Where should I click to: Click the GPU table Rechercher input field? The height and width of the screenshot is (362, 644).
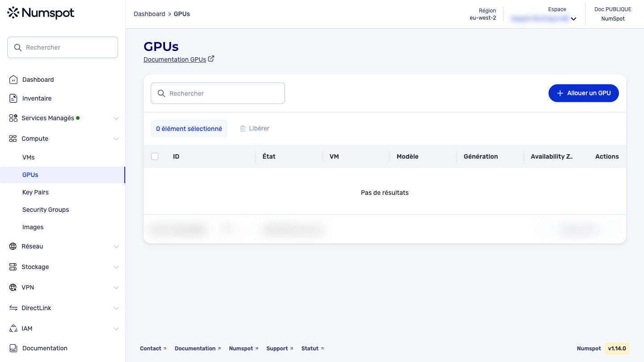point(218,93)
